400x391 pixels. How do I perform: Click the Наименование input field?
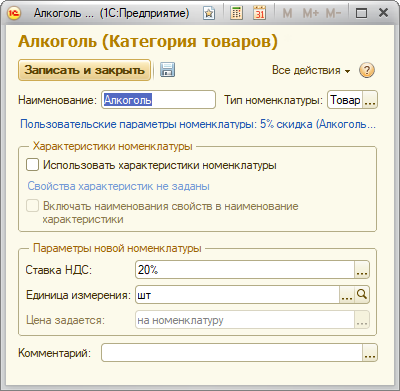click(x=159, y=100)
